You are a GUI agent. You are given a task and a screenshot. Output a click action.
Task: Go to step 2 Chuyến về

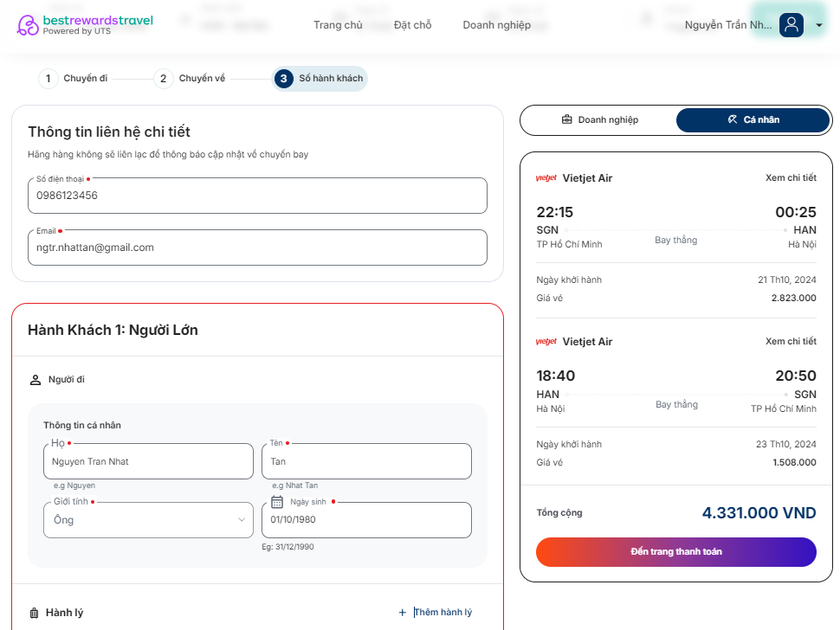tap(190, 79)
